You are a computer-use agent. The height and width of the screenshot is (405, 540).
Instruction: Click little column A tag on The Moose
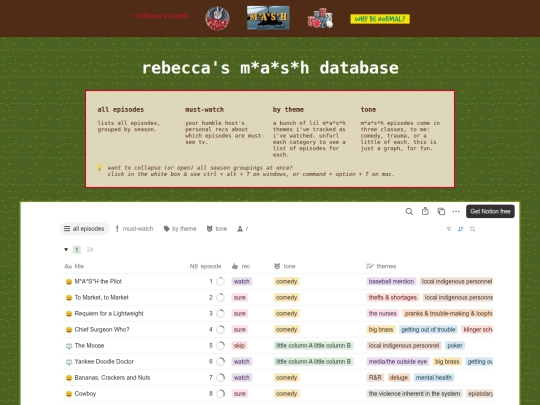pyautogui.click(x=313, y=345)
